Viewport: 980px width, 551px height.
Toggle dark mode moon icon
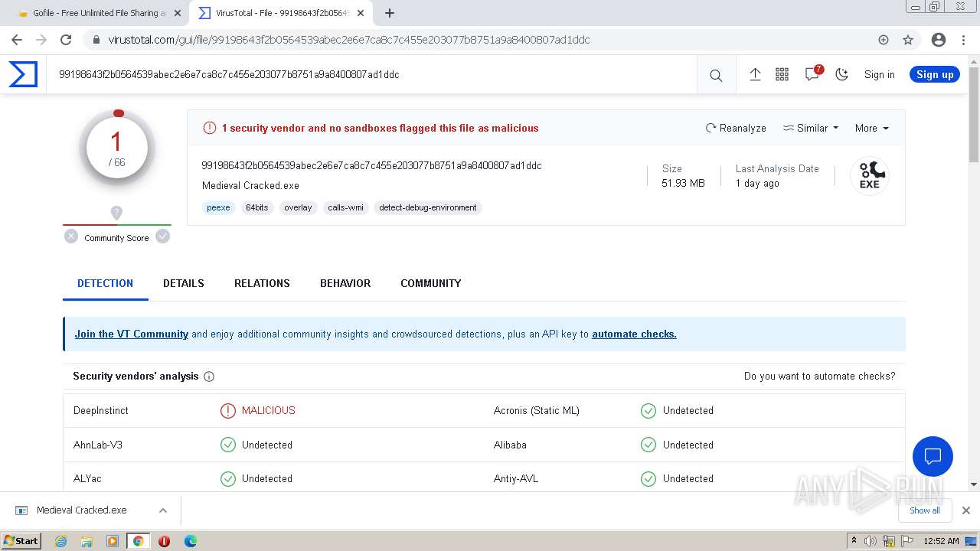click(x=841, y=74)
